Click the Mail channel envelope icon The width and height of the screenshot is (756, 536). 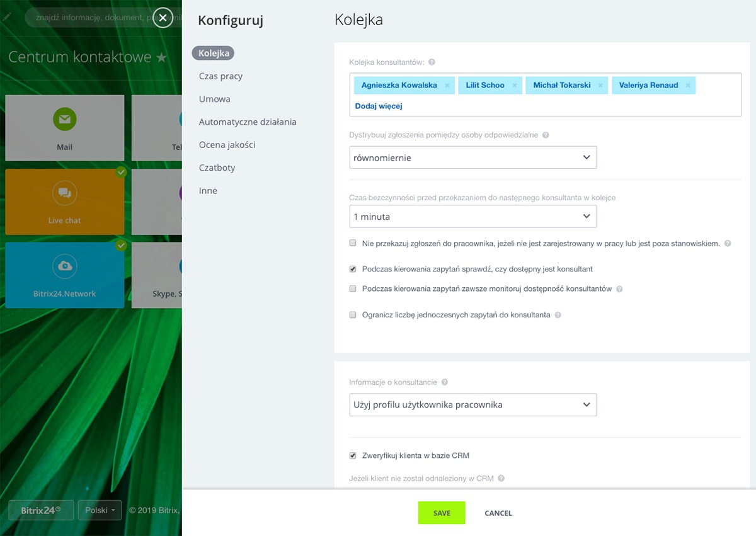64,119
